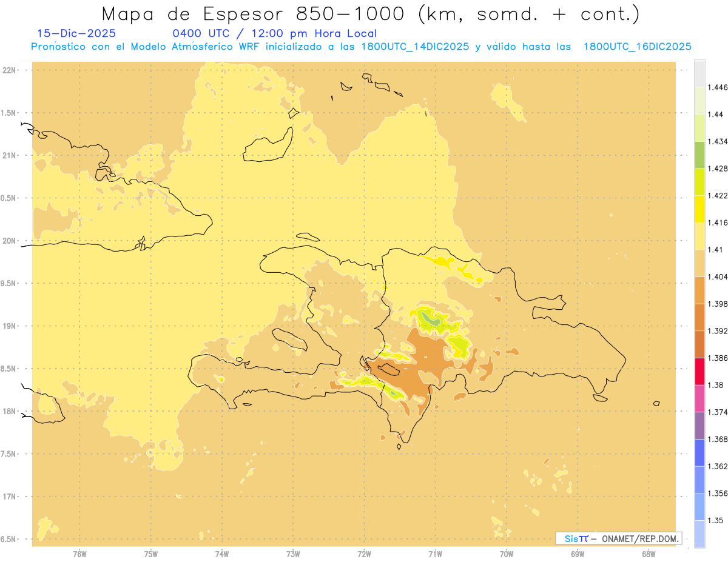Click the '21N' latitude label
728x562 pixels.
pos(10,155)
